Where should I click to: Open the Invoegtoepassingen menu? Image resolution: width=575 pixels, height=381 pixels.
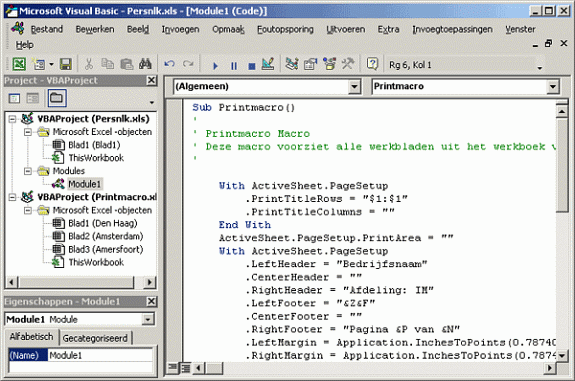[452, 29]
